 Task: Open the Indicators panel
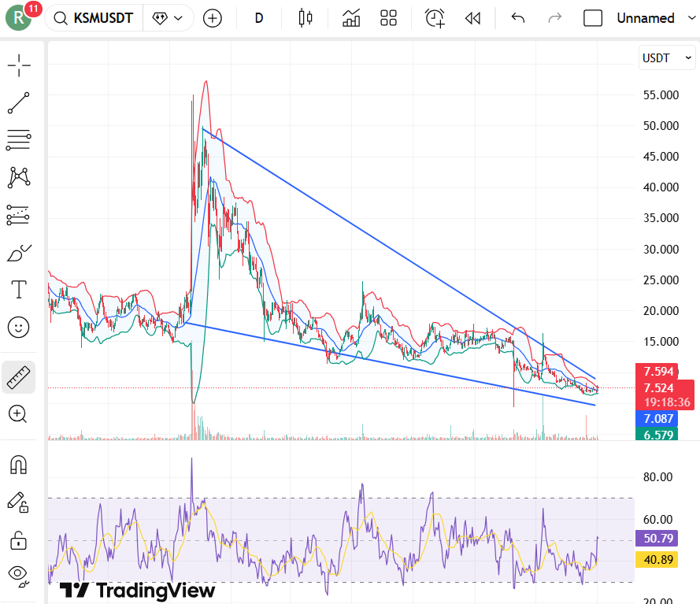pos(350,17)
